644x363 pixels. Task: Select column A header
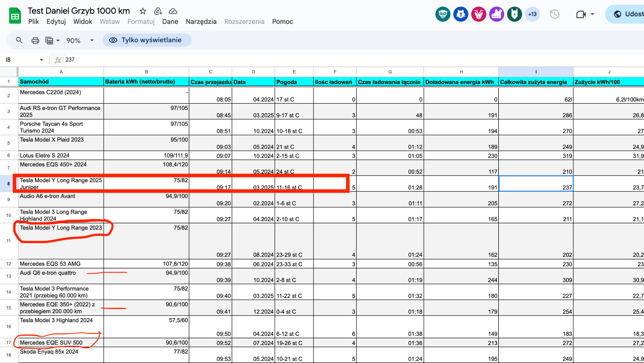point(61,72)
